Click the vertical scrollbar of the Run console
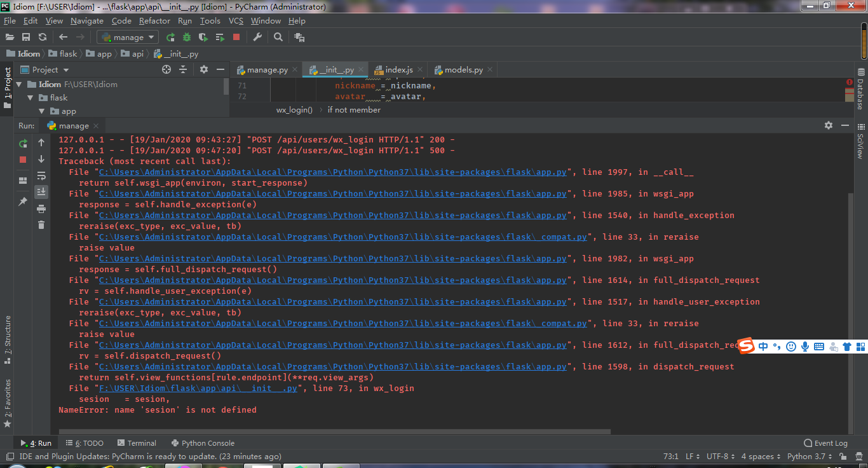 point(851,312)
